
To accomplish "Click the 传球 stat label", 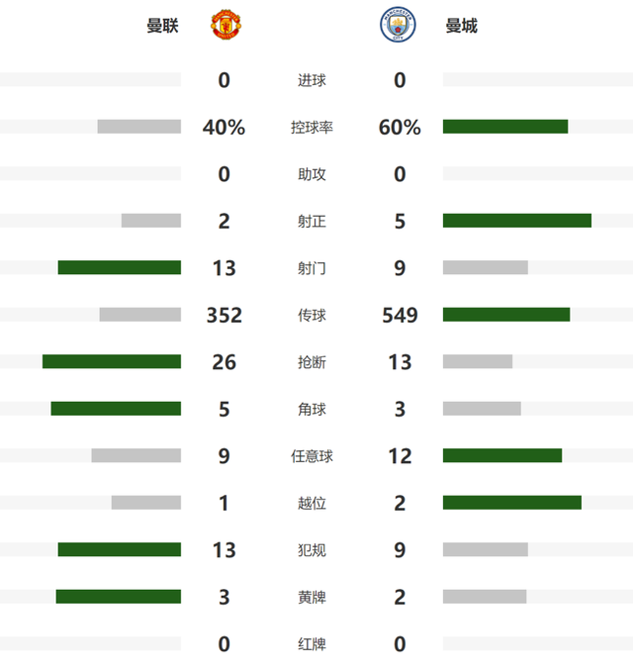I will coord(312,316).
